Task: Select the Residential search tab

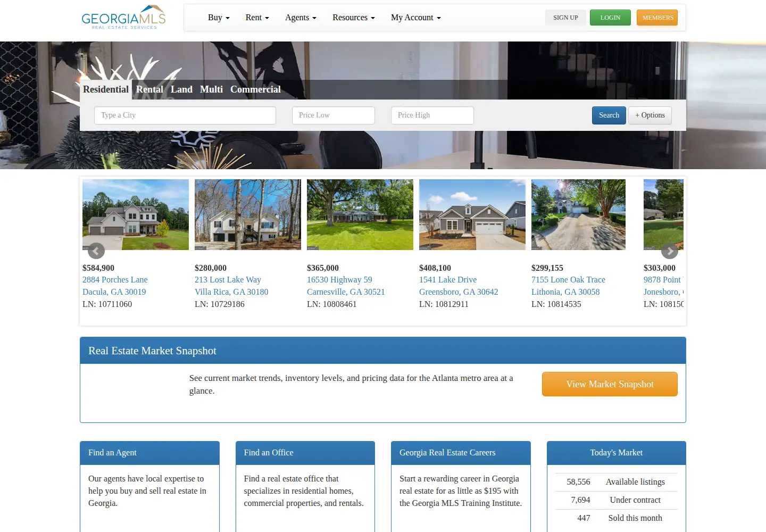Action: (106, 89)
